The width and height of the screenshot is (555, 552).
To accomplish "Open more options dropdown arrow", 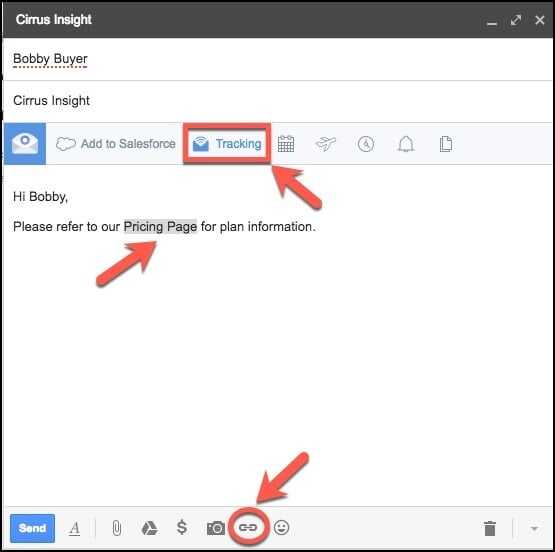I will pos(534,529).
